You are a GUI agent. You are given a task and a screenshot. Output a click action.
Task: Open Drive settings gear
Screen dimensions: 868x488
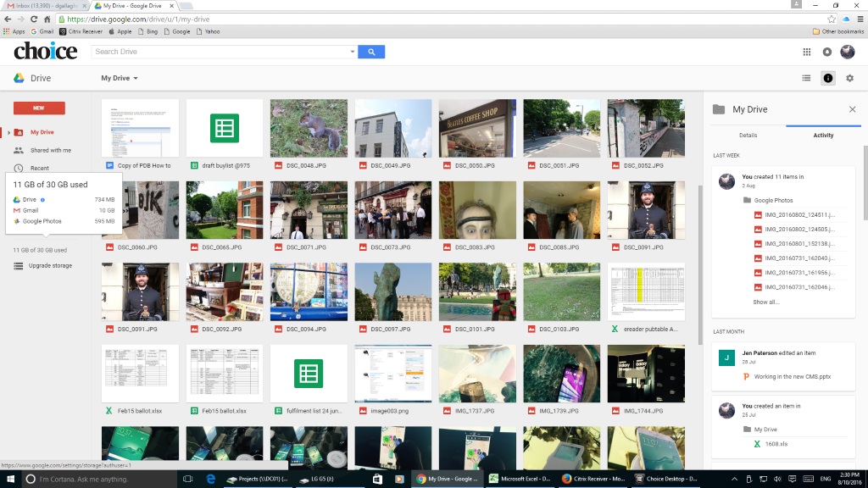[849, 78]
